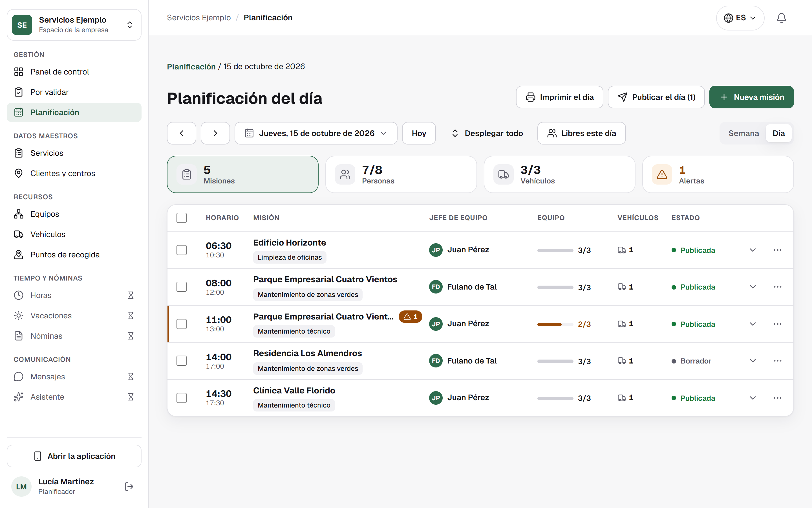Select the Día view toggle

point(778,133)
